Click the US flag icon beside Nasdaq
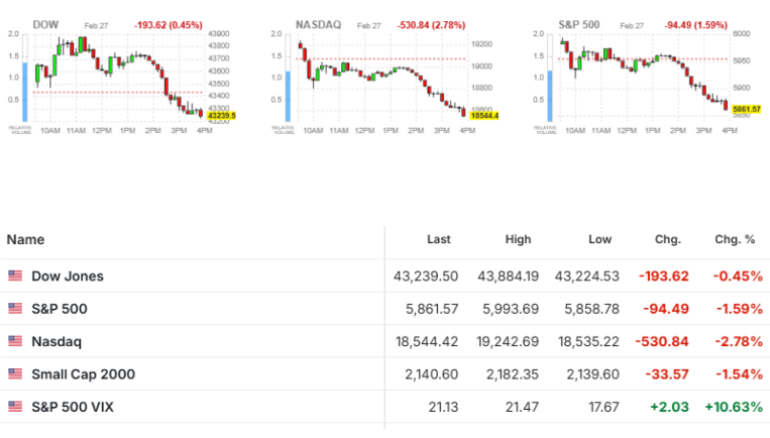Viewport: 770px width, 438px height. [x=15, y=341]
